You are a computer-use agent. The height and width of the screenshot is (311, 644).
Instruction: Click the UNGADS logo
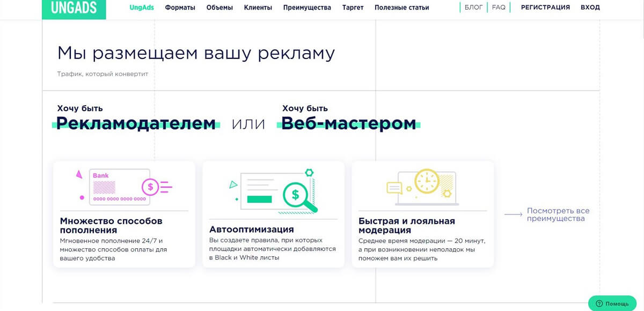[x=74, y=9]
